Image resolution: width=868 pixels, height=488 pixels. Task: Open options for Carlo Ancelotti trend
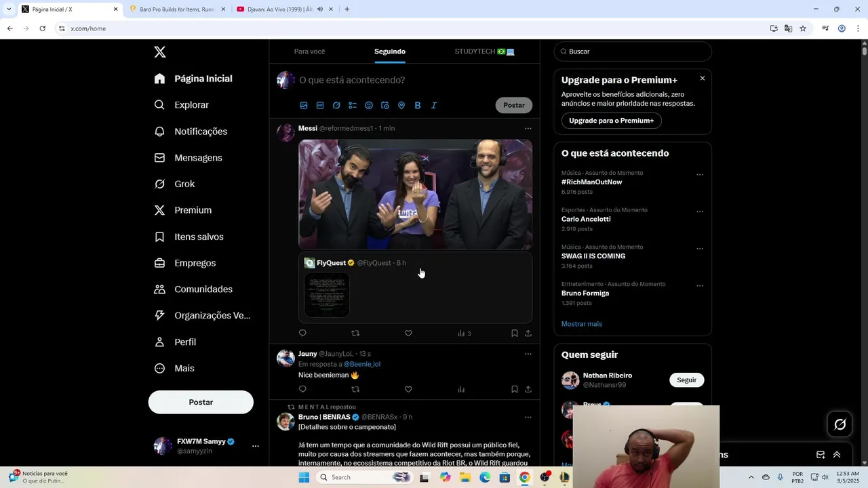[700, 212]
